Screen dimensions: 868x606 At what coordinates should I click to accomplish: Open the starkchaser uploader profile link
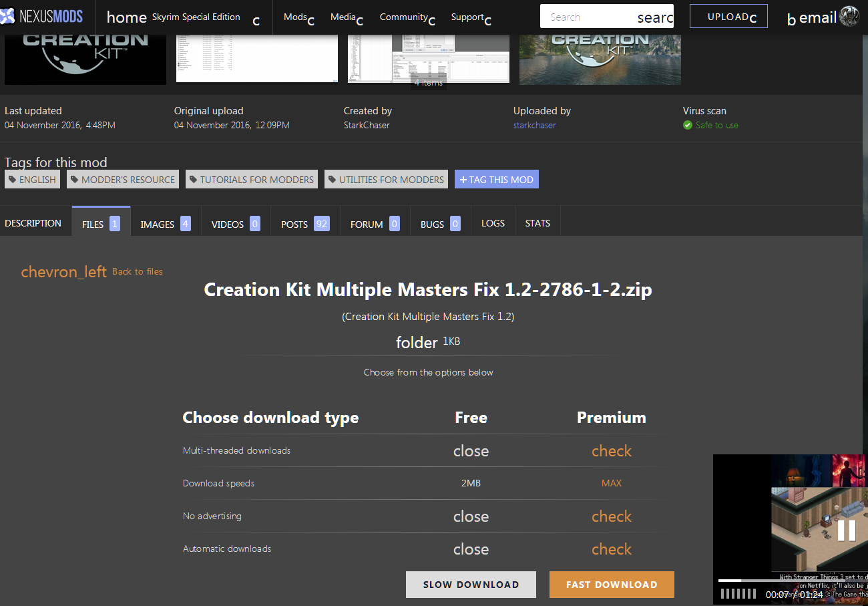click(x=534, y=125)
